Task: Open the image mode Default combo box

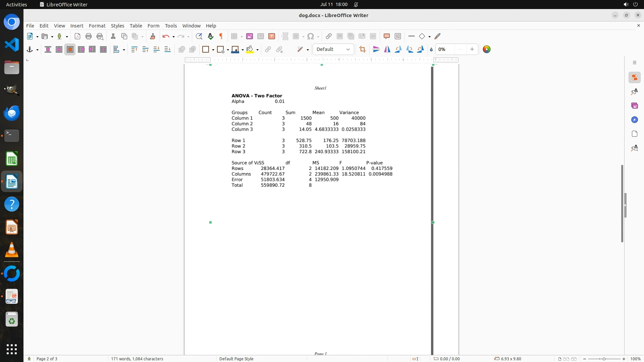Action: pos(333,49)
